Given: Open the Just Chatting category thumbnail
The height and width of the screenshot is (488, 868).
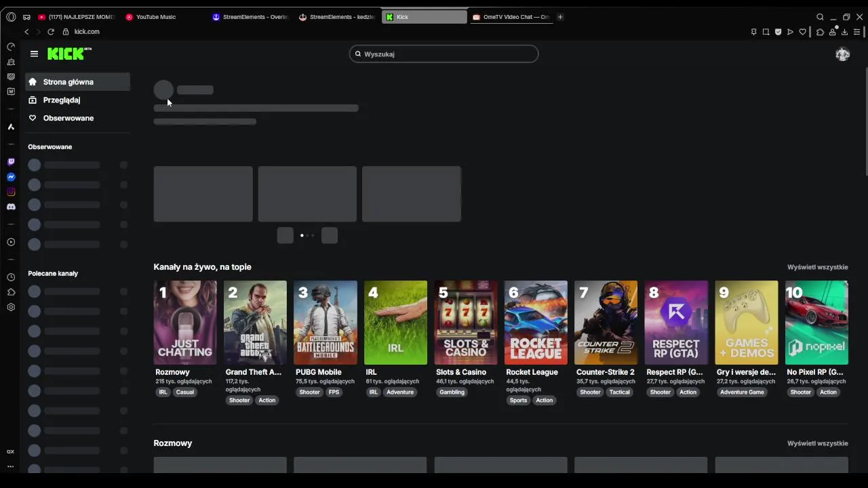Looking at the screenshot, I should click(x=185, y=323).
